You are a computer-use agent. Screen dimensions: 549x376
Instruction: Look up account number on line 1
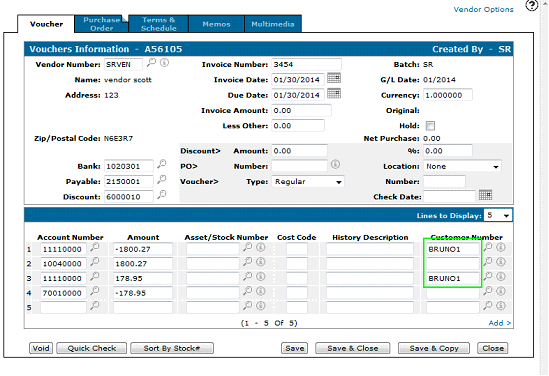click(95, 247)
